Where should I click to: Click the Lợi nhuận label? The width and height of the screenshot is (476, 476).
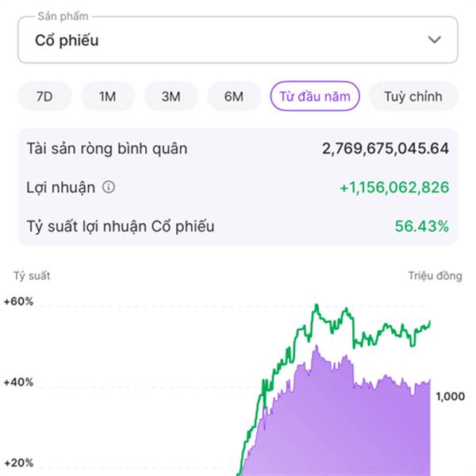[x=60, y=188]
